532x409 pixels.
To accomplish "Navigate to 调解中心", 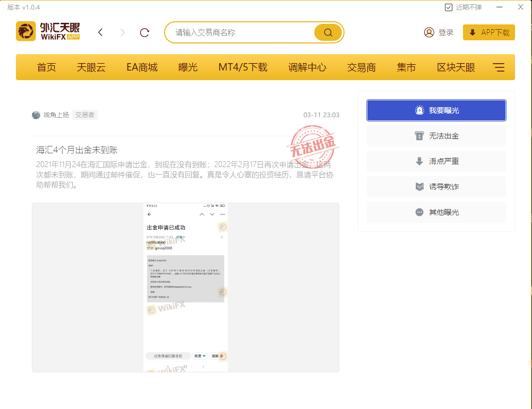I will pos(307,67).
